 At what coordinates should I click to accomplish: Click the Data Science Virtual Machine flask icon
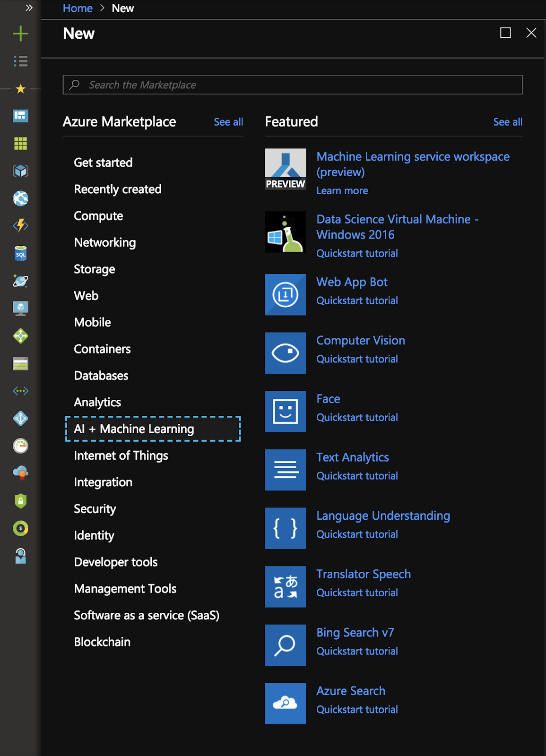pos(285,232)
